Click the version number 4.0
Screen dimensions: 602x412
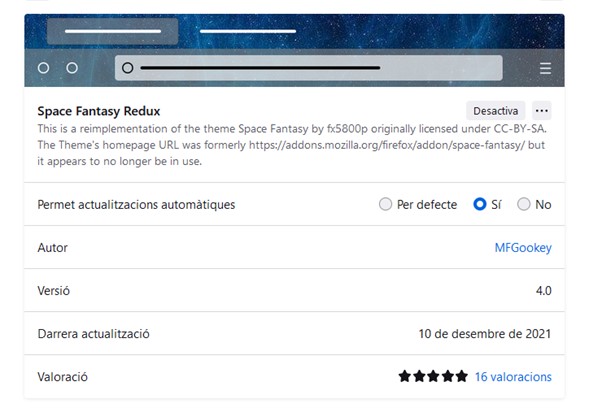click(543, 291)
